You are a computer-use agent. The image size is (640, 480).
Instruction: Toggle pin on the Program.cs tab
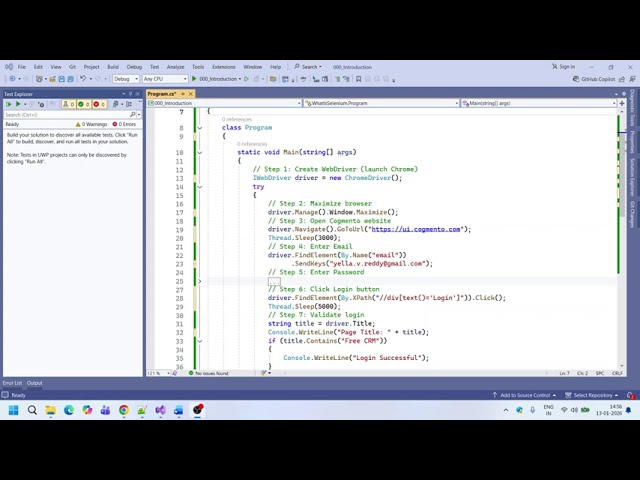[x=183, y=93]
